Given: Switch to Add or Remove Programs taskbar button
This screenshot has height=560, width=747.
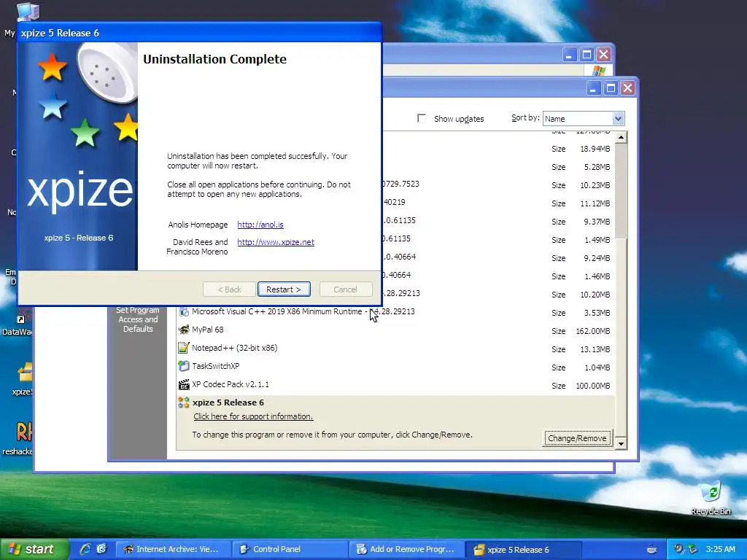Looking at the screenshot, I should pyautogui.click(x=406, y=550).
